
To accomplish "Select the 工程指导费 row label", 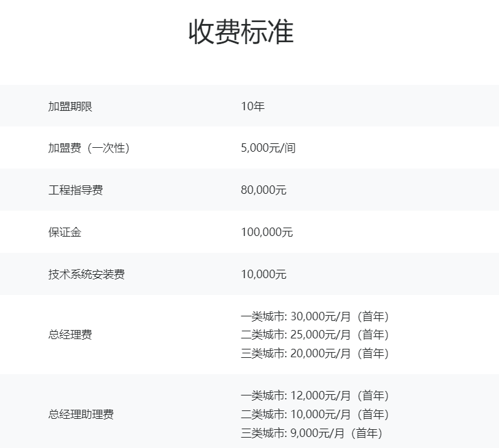I will [75, 191].
